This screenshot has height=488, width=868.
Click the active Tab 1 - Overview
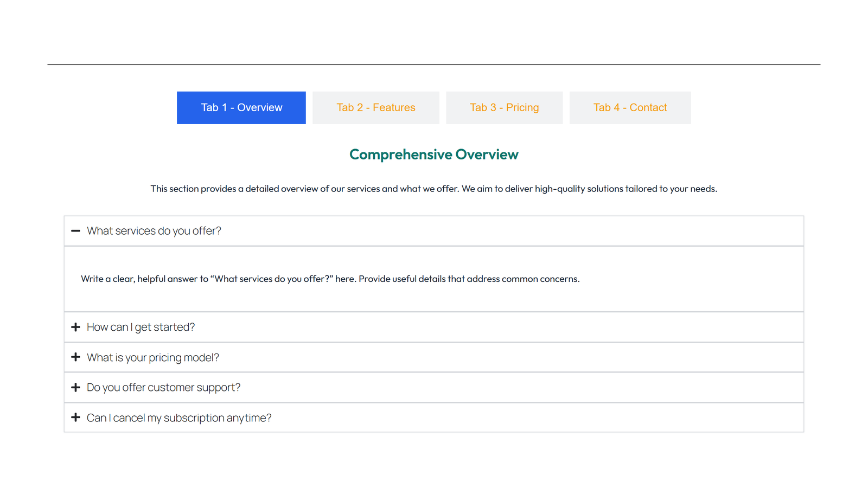[241, 107]
